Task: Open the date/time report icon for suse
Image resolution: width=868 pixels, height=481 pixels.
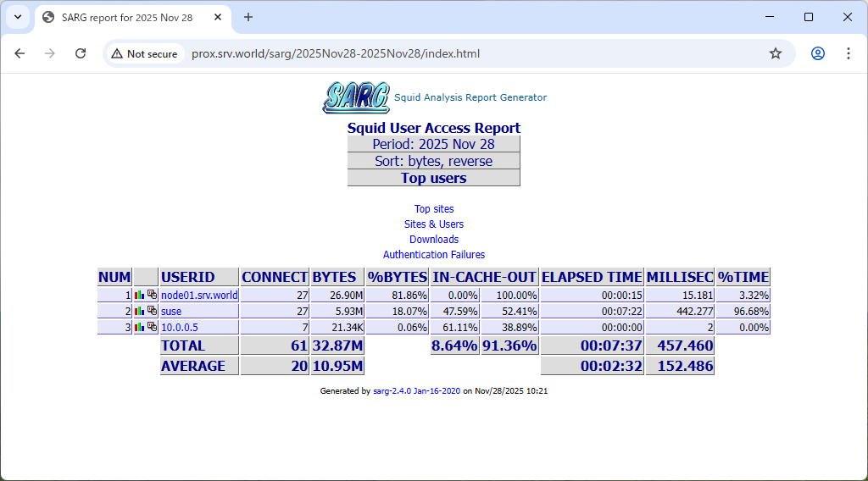Action: click(x=152, y=312)
